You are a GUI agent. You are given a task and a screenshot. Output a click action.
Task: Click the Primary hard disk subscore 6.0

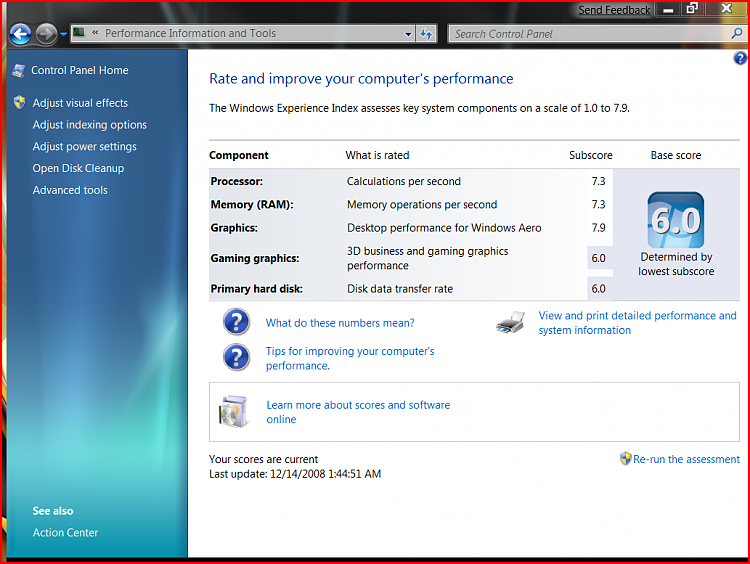tap(598, 289)
